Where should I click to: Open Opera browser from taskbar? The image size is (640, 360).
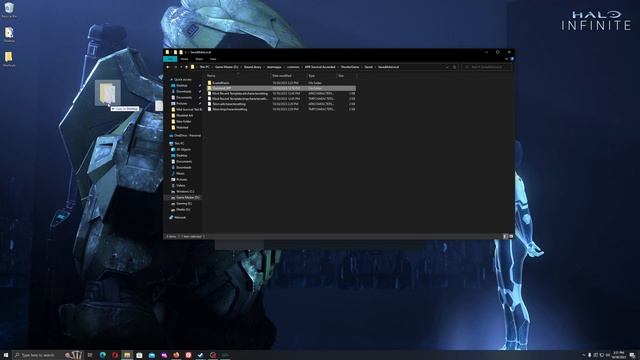point(115,355)
